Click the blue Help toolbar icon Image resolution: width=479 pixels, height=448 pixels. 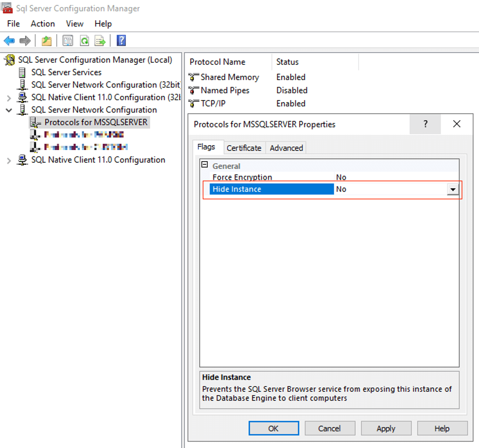point(121,41)
